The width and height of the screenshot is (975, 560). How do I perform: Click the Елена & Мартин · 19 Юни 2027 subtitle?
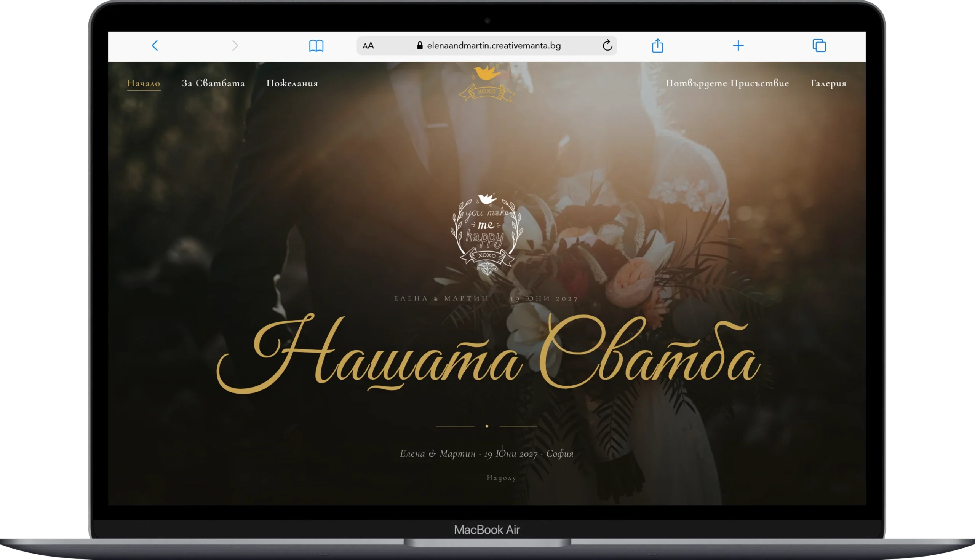[486, 298]
